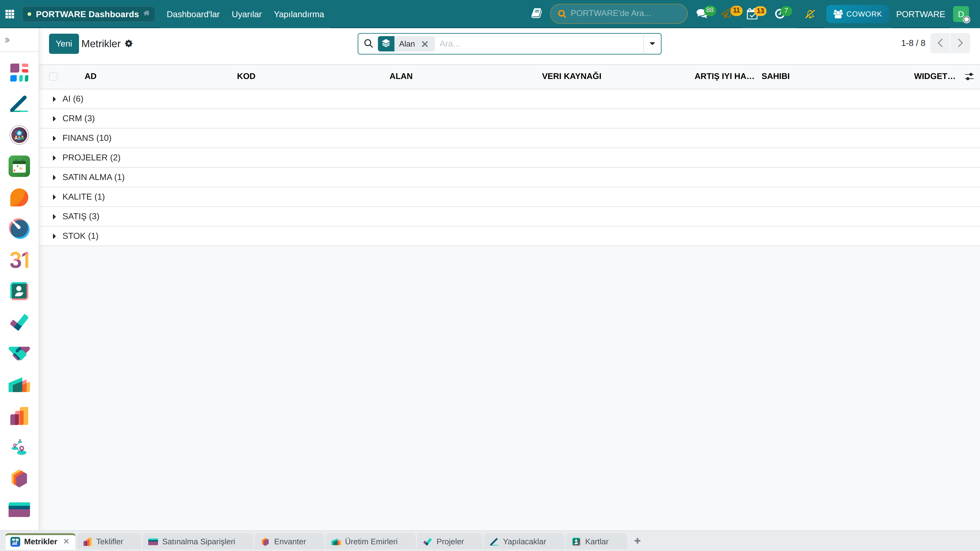Open the green calendar app in sidebar

pos(19,166)
